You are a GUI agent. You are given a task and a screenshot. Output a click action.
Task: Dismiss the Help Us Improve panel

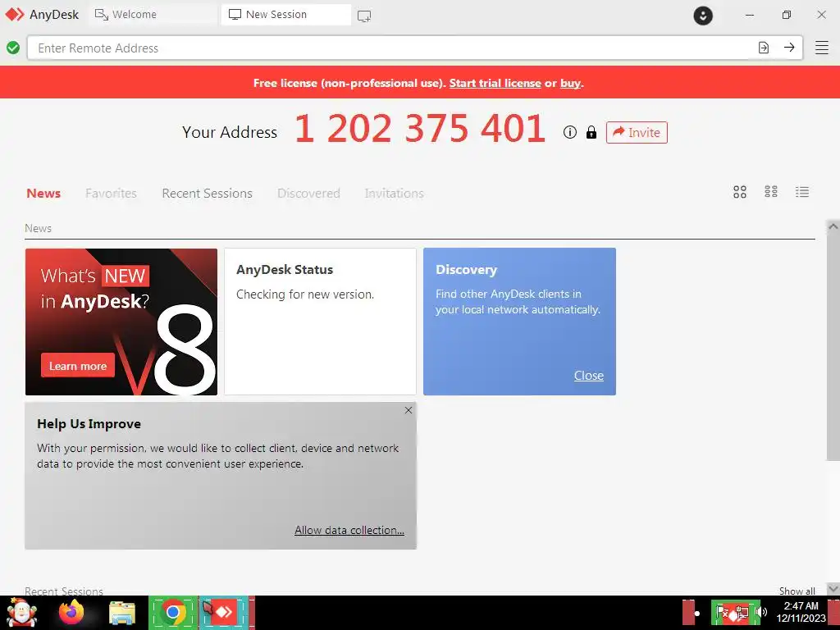tap(409, 410)
